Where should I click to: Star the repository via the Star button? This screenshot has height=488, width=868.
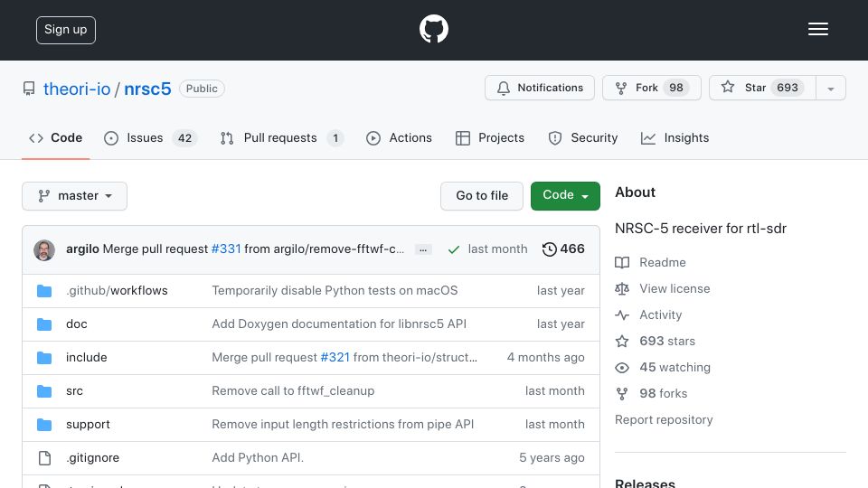(x=762, y=88)
